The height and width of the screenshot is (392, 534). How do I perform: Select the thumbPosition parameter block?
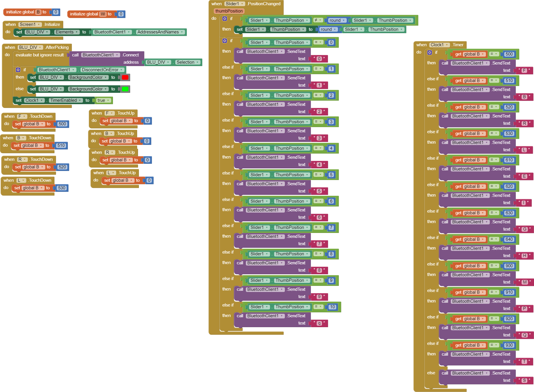[229, 11]
